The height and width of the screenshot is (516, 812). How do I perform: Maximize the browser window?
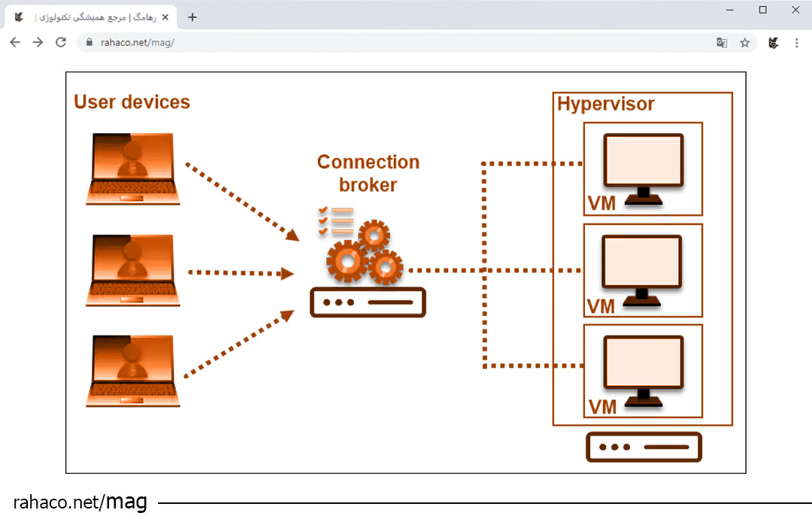pos(762,10)
